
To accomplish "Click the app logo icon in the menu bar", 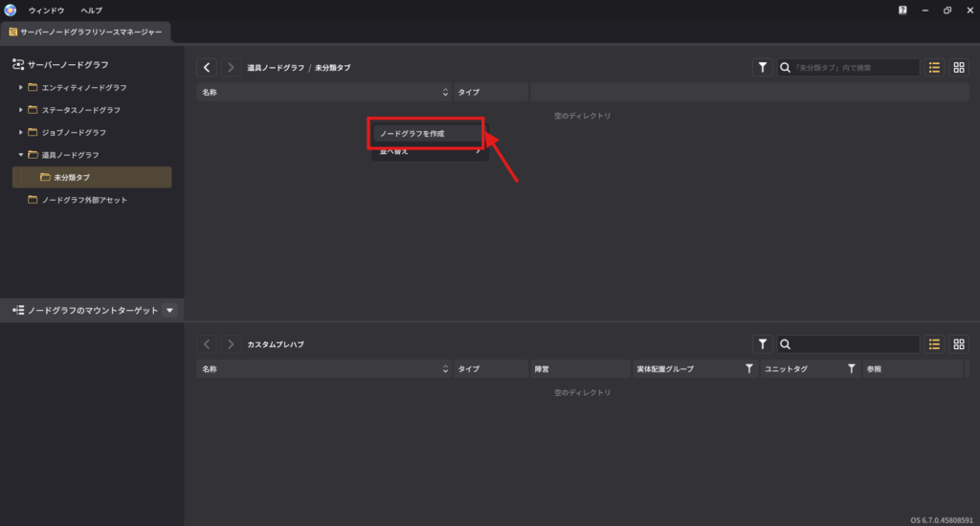I will 10,10.
